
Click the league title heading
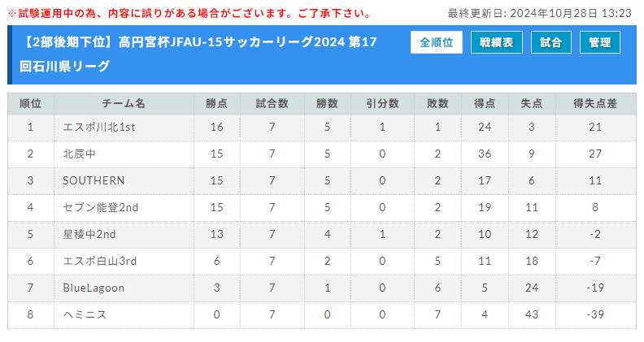point(198,54)
